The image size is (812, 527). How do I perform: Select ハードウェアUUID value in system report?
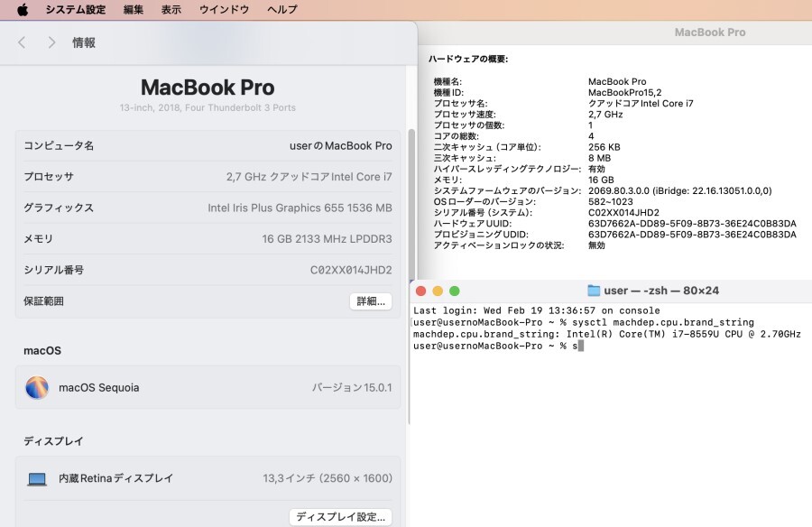coord(692,223)
